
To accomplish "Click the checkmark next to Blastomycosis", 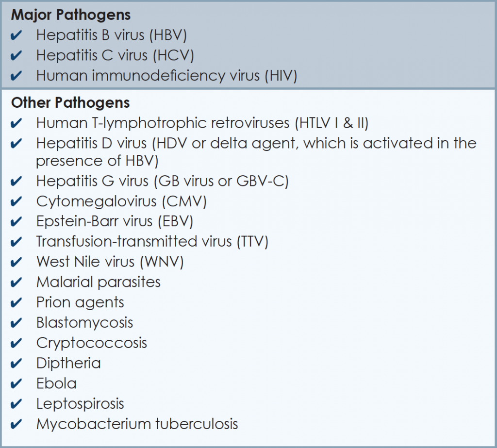I will [16, 323].
